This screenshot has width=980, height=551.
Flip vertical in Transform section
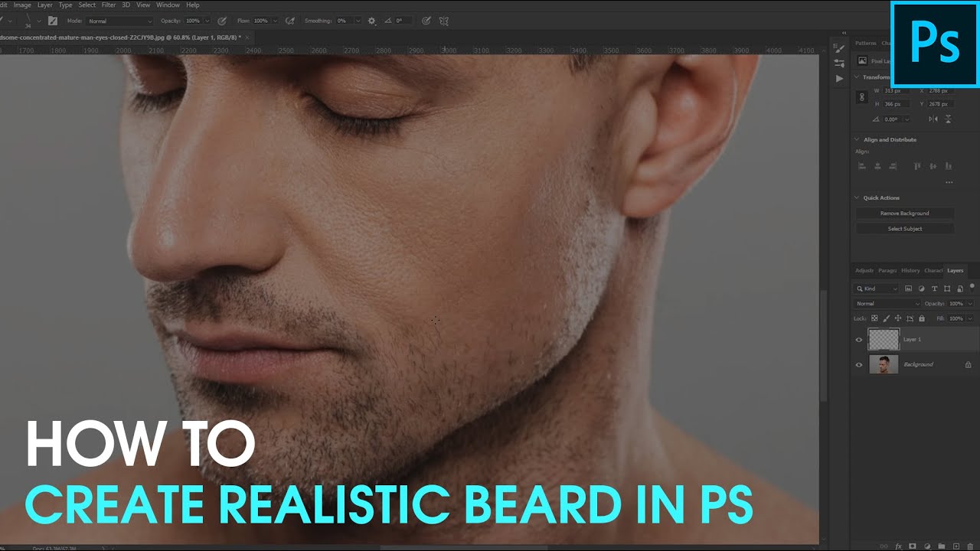coord(948,119)
